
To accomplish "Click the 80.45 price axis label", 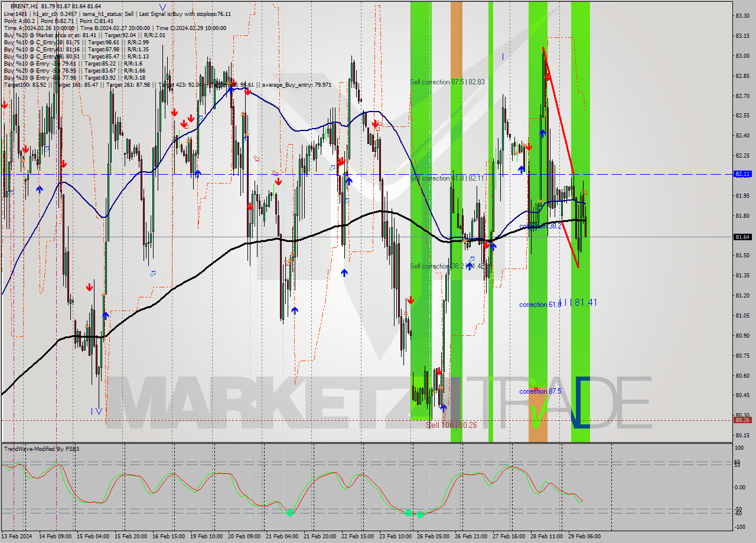I will pos(743,395).
